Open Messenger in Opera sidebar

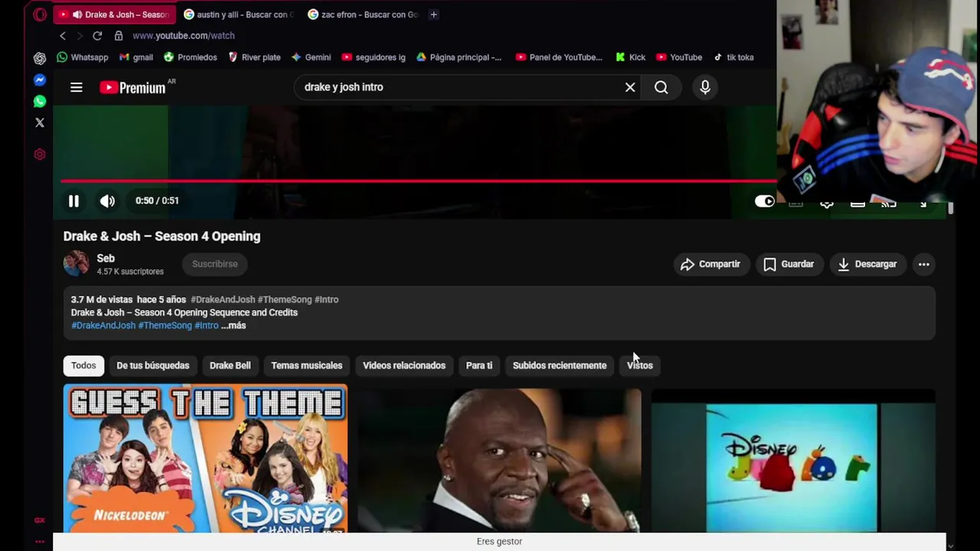(40, 80)
